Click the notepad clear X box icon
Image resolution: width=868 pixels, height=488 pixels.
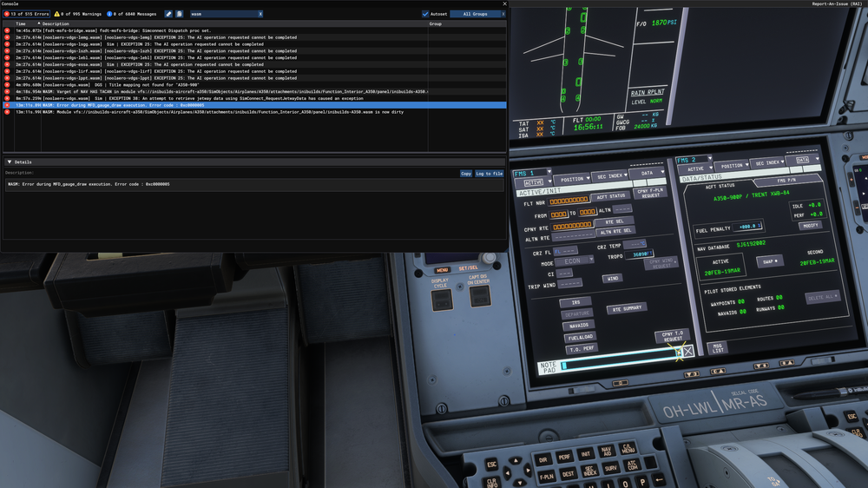click(688, 352)
